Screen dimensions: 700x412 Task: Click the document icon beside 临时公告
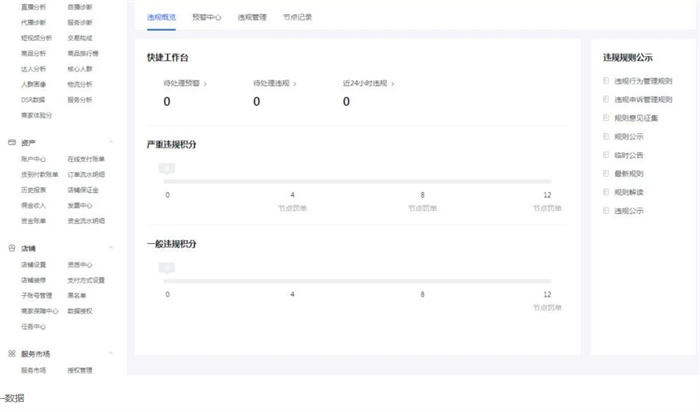click(x=606, y=155)
